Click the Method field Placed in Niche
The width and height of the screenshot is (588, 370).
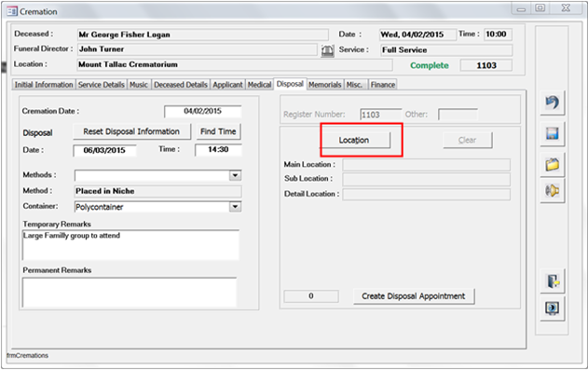tap(157, 191)
